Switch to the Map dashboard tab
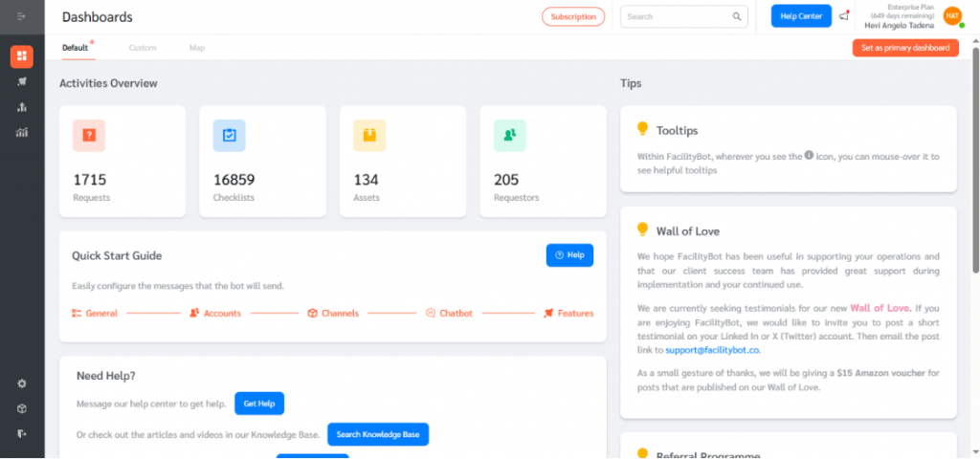 pos(197,48)
